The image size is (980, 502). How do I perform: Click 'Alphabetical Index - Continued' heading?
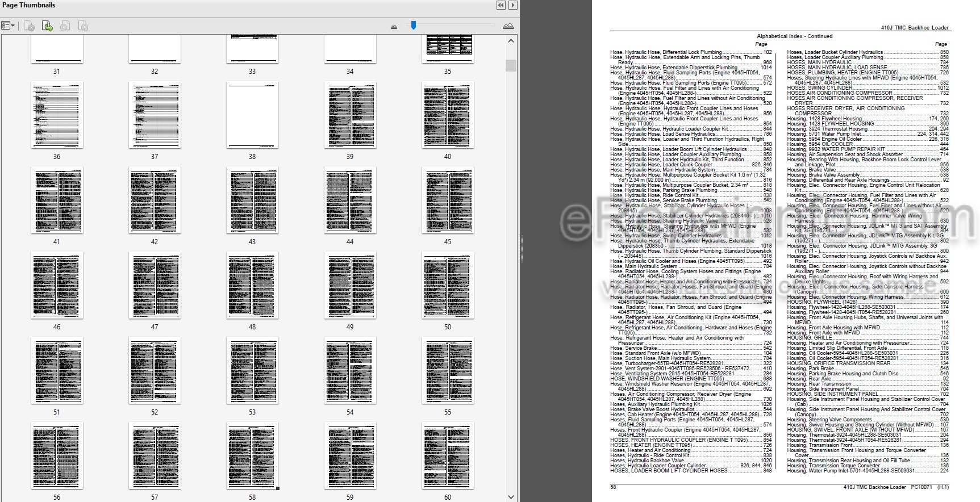[x=794, y=36]
